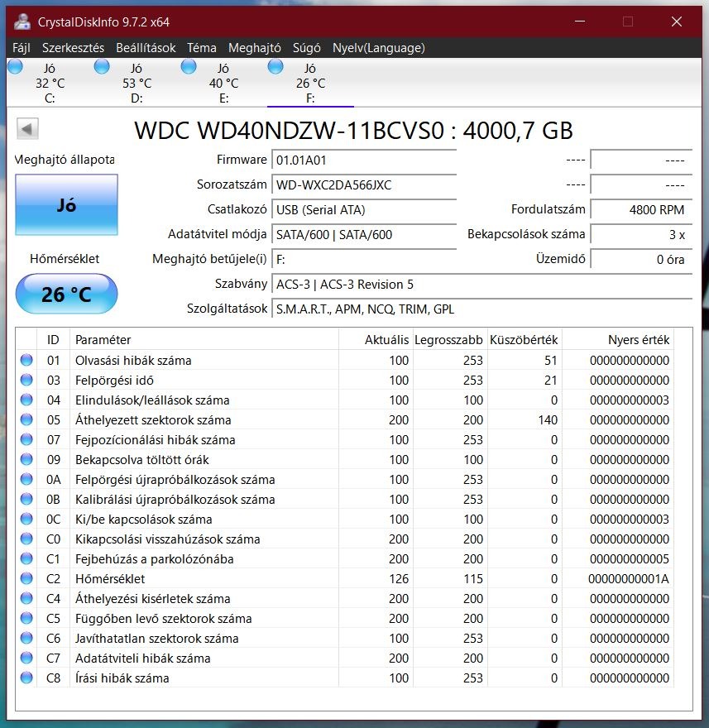709x728 pixels.
Task: Click status icon for Adatátviteli hibák száma
Action: pyautogui.click(x=26, y=658)
